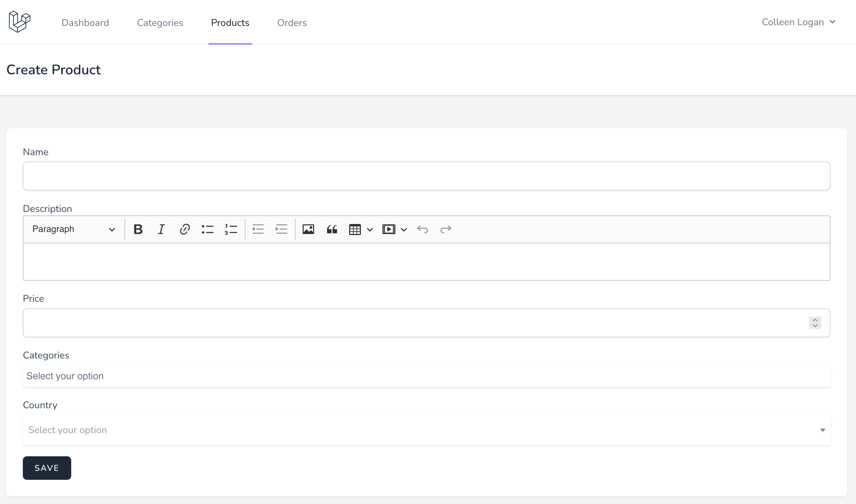Insert a link in the description
Image resolution: width=856 pixels, height=504 pixels.
click(x=185, y=229)
